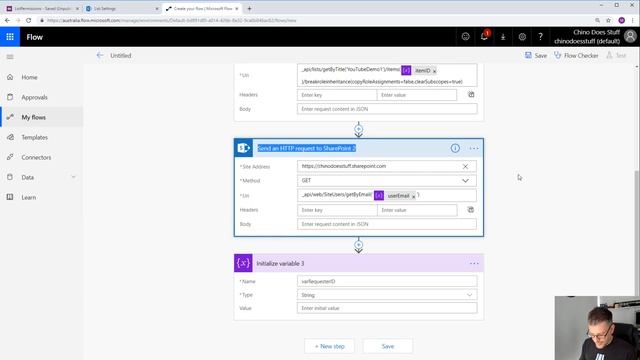
Task: Open ellipsis menu of HTTP request 2 card
Action: tap(473, 148)
